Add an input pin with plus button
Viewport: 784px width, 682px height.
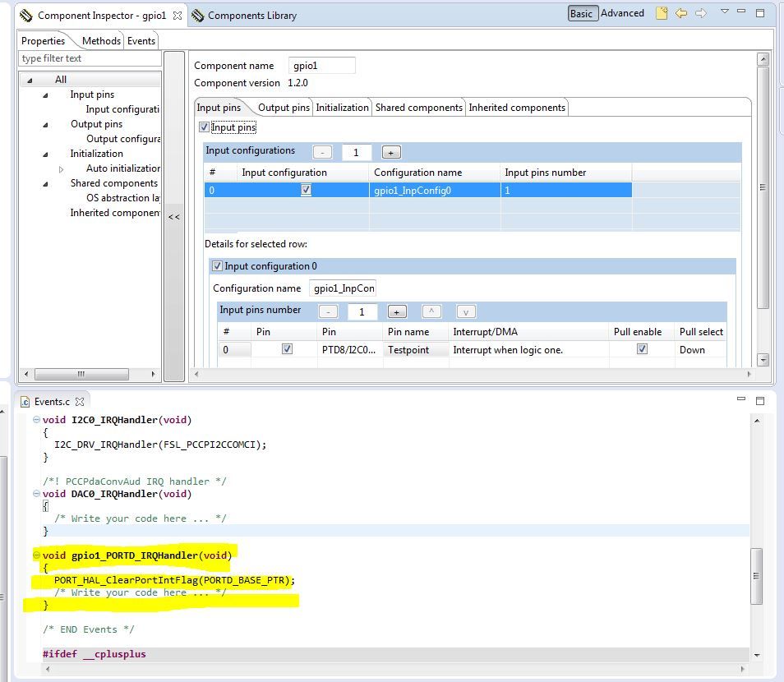[396, 311]
